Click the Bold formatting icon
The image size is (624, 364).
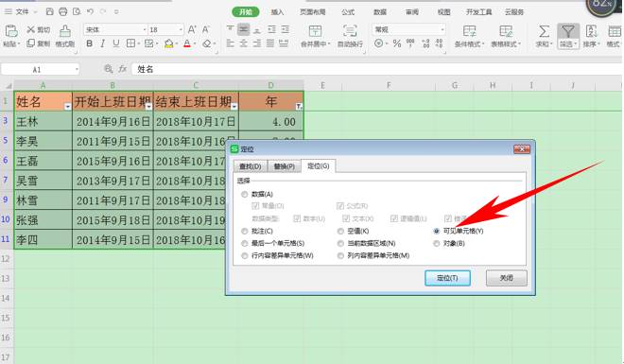pyautogui.click(x=90, y=43)
